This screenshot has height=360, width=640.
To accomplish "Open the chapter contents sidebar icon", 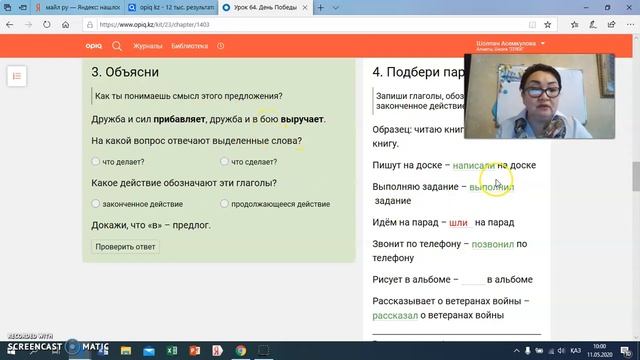I will tap(17, 76).
